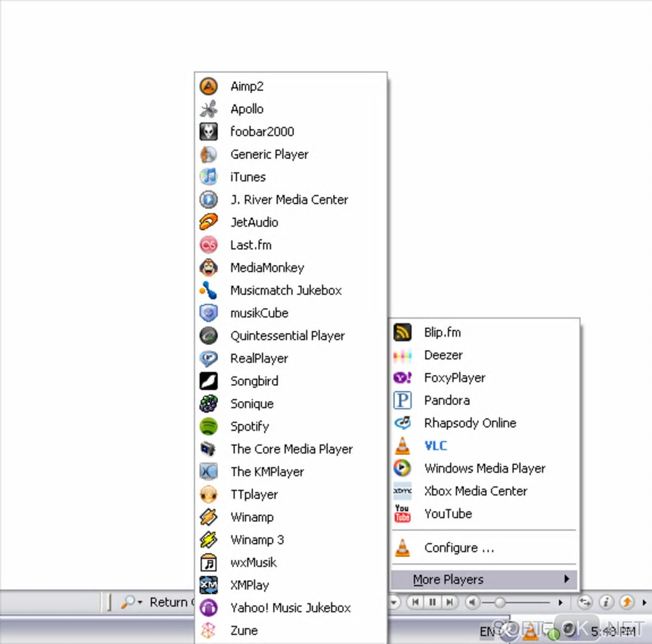The width and height of the screenshot is (652, 644).
Task: Expand the More Players submenu
Action: coord(485,579)
